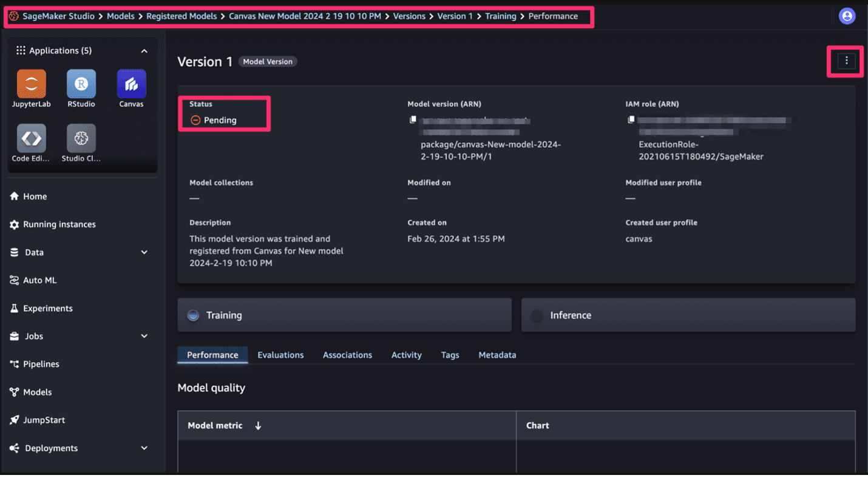The image size is (868, 478).
Task: Click the 'Feb 26, 2024 at 1:55 PM' date
Action: click(456, 239)
